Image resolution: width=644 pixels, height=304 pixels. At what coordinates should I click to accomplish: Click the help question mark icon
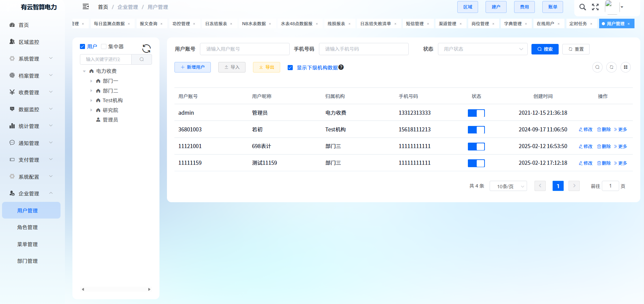click(x=341, y=67)
